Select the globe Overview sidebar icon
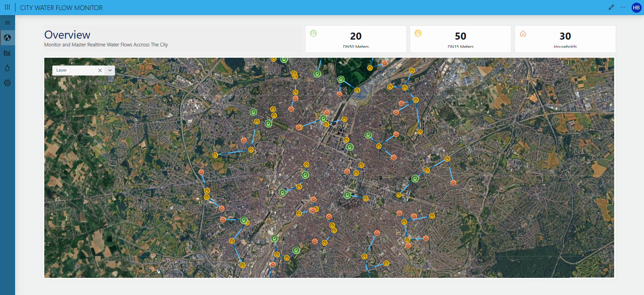This screenshot has height=295, width=644. [7, 38]
